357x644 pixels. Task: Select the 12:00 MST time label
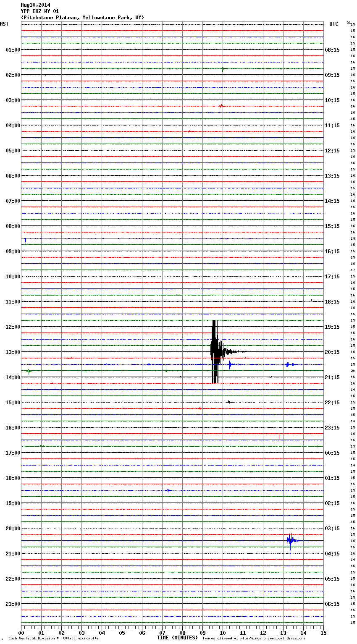click(13, 327)
